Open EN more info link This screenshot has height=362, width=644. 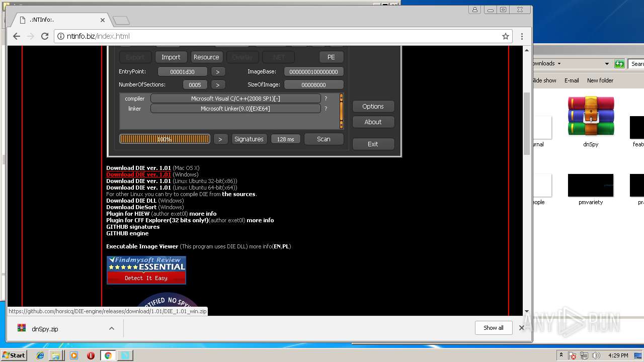(277, 246)
